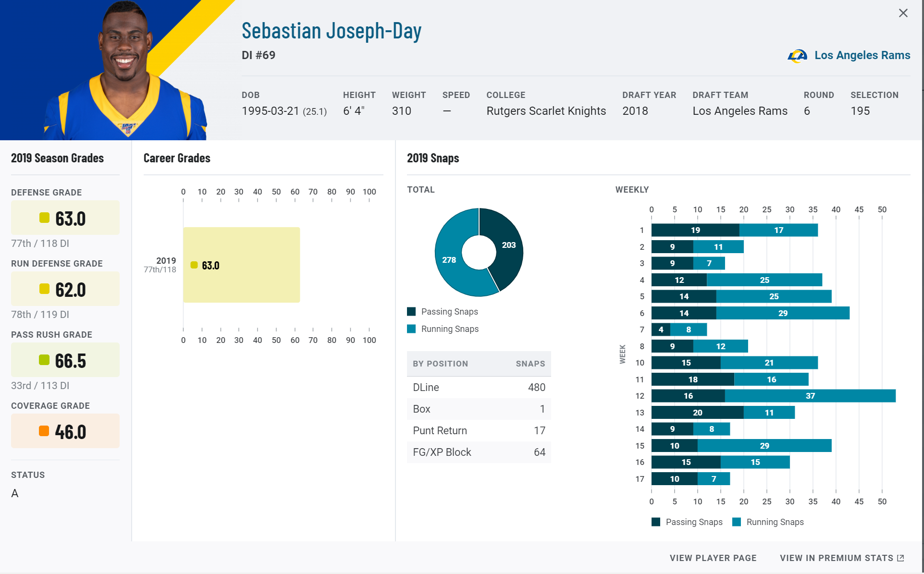
Task: Click week 4 running snaps bar (25)
Action: click(x=764, y=280)
